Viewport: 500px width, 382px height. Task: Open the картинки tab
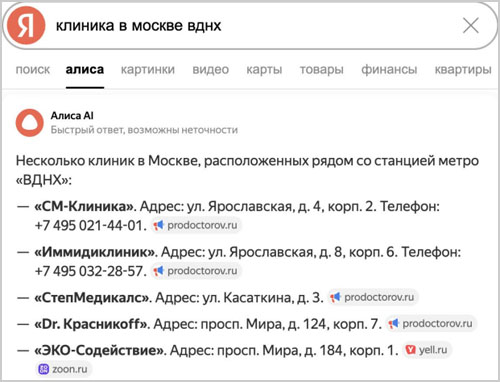[148, 69]
